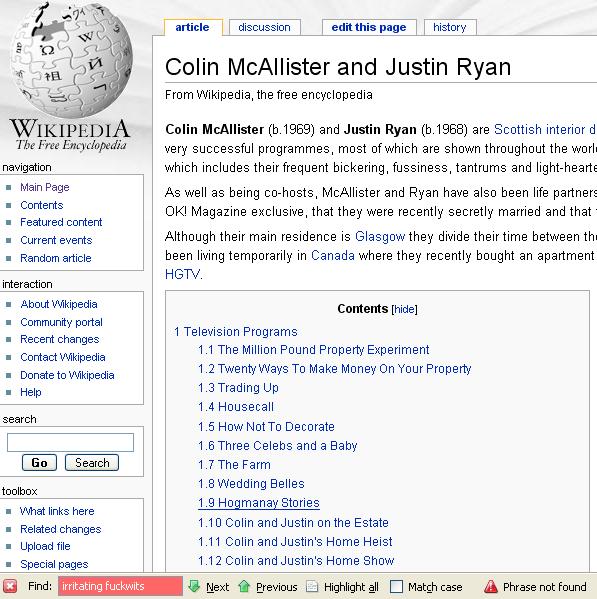597x599 pixels.
Task: Open Donate to Wikipedia link
Action: pos(67,375)
